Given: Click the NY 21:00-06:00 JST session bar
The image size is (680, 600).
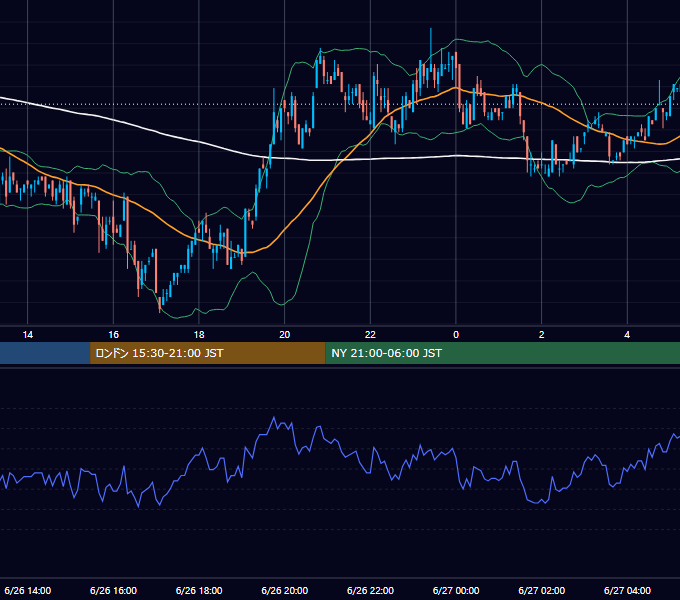Looking at the screenshot, I should click(503, 353).
